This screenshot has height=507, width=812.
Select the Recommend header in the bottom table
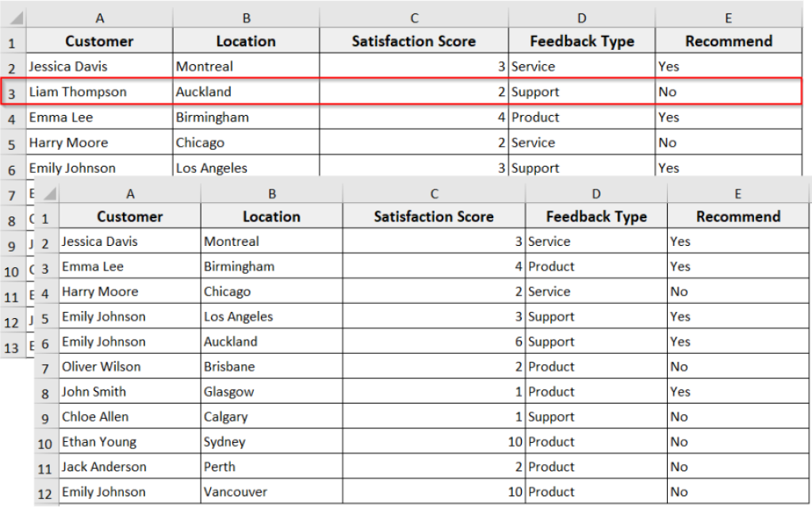[x=737, y=216]
